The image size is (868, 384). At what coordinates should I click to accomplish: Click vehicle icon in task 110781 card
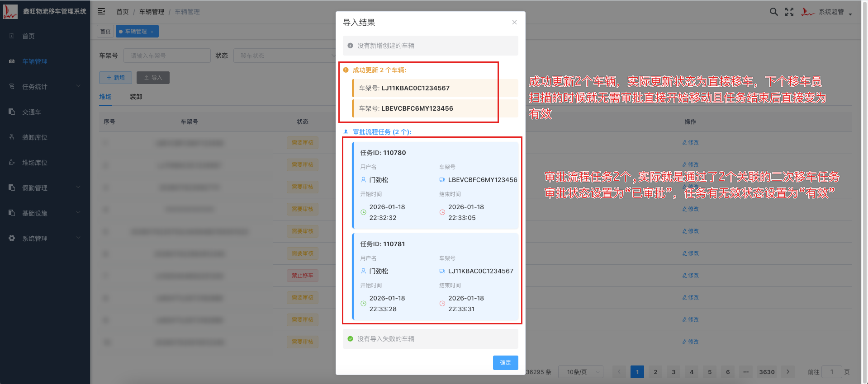442,271
